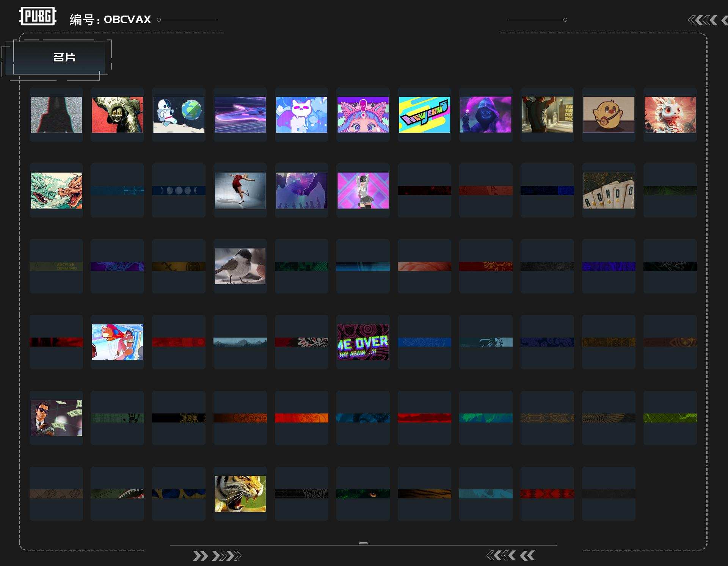
Task: Choose the roaring tiger namecard
Action: [x=240, y=494]
